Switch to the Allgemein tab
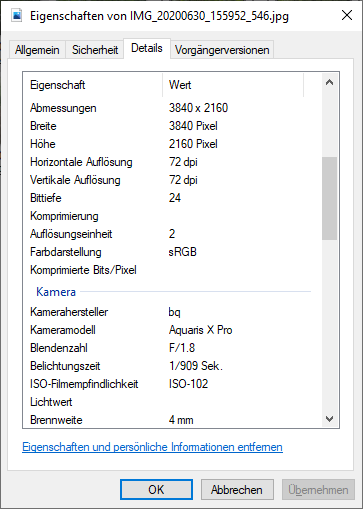Screen dimensions: 363x510 tap(37, 50)
